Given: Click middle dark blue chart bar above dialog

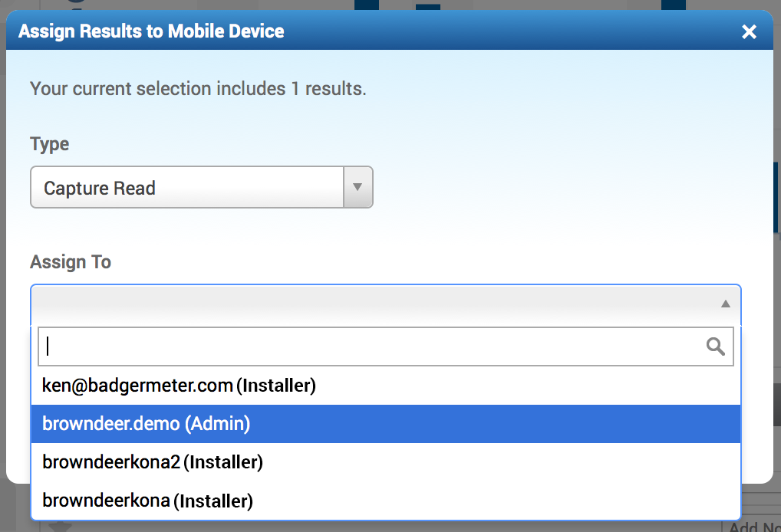Looking at the screenshot, I should 428,7.
